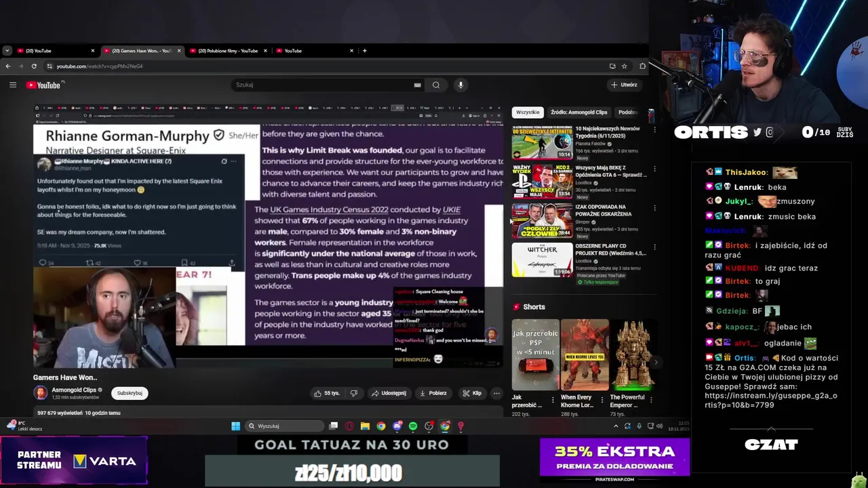Click the search magnifier button
868x488 pixels.
point(436,85)
